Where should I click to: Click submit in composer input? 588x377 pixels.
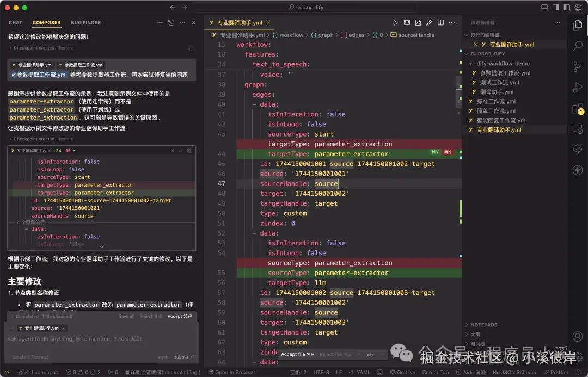point(184,357)
